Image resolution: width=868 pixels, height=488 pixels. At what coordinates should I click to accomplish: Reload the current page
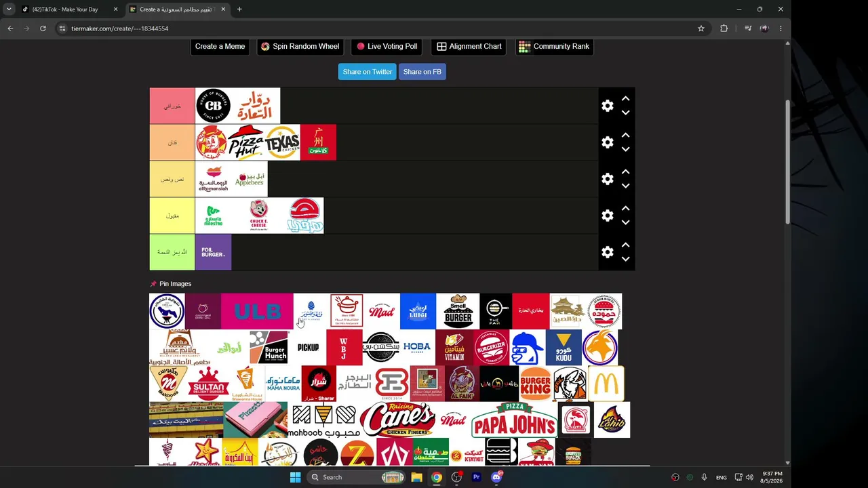click(43, 28)
